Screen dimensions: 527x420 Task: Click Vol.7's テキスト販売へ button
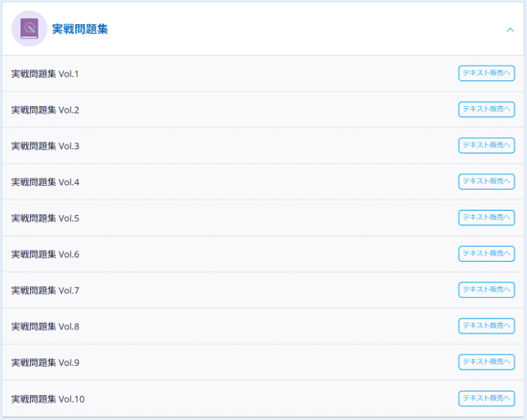tap(486, 290)
